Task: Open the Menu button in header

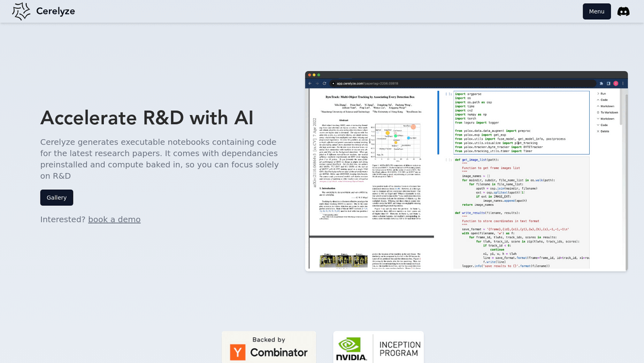Action: pyautogui.click(x=596, y=11)
